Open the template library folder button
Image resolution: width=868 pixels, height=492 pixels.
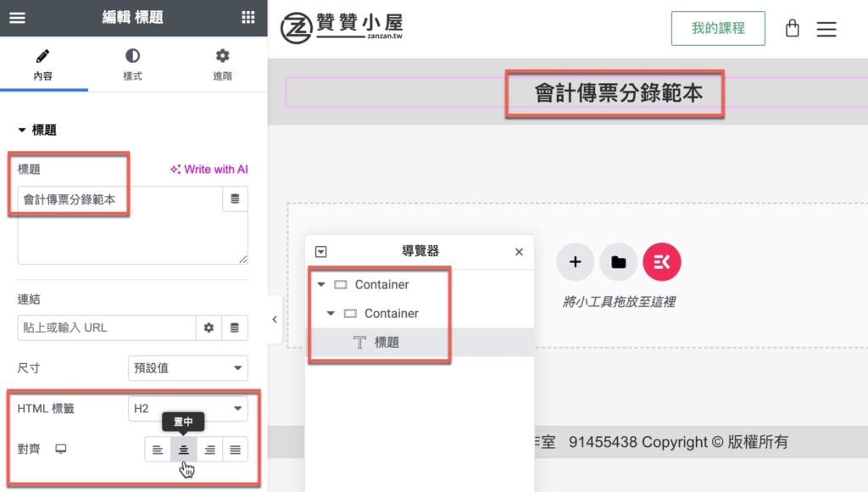pyautogui.click(x=618, y=261)
